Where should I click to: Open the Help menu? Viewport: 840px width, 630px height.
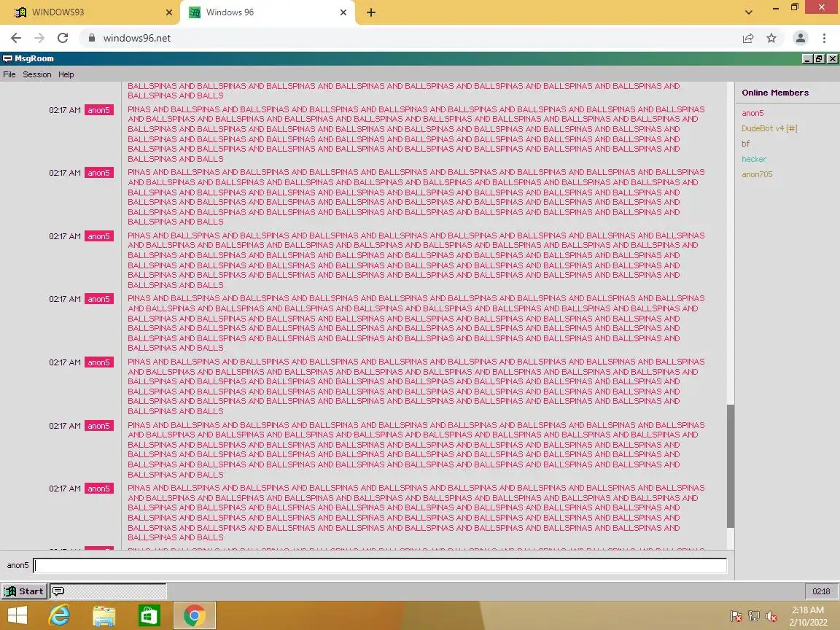(x=66, y=74)
